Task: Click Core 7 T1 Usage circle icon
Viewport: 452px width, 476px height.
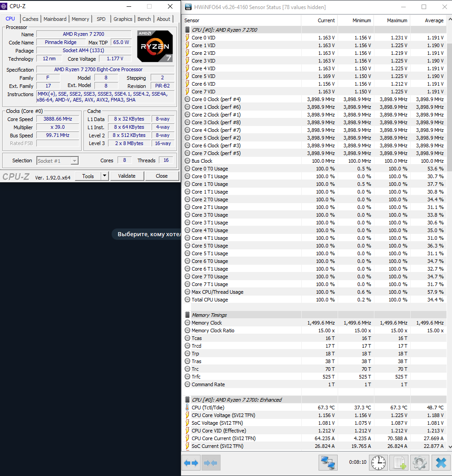Action: click(187, 284)
